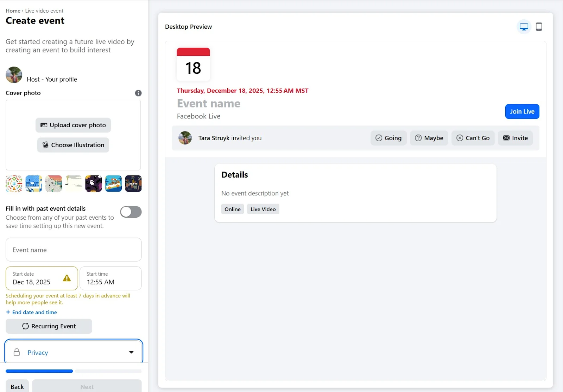Click the camera icon on Upload cover photo
563x392 pixels.
(44, 125)
